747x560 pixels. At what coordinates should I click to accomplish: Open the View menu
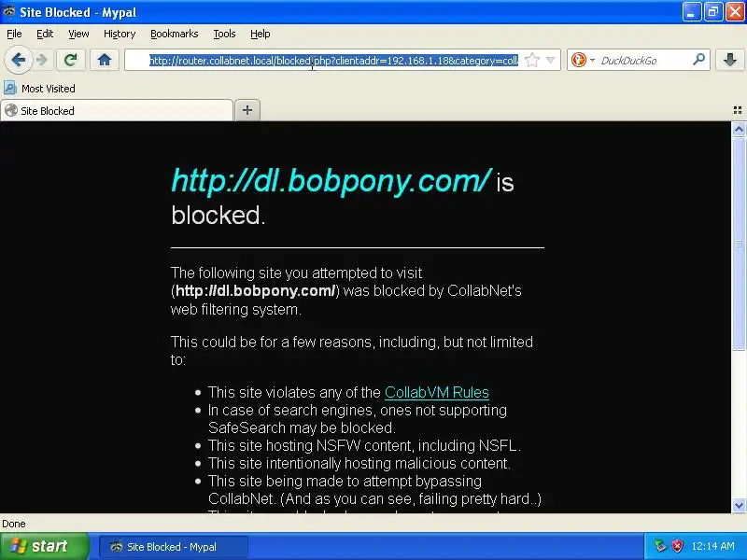[x=78, y=34]
